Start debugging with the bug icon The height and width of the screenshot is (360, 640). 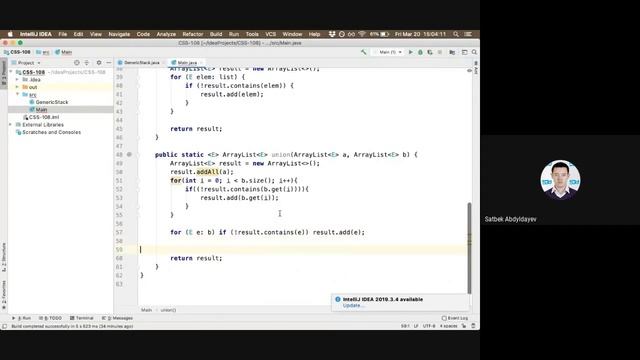[x=420, y=52]
